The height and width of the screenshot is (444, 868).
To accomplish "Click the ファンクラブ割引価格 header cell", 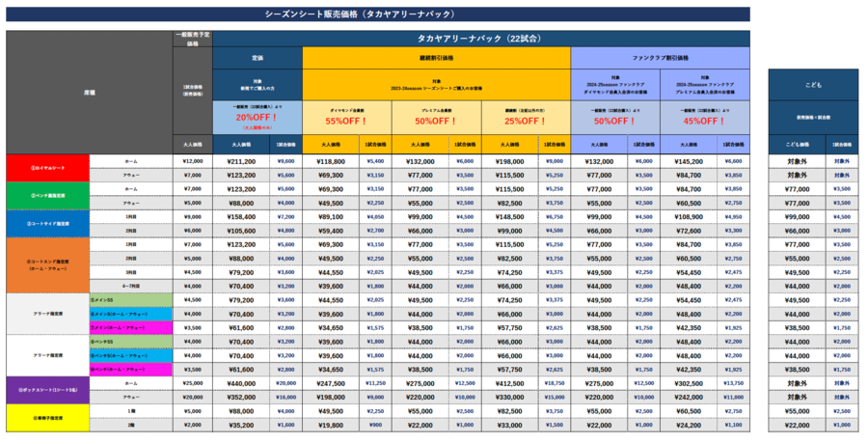I will (660, 57).
